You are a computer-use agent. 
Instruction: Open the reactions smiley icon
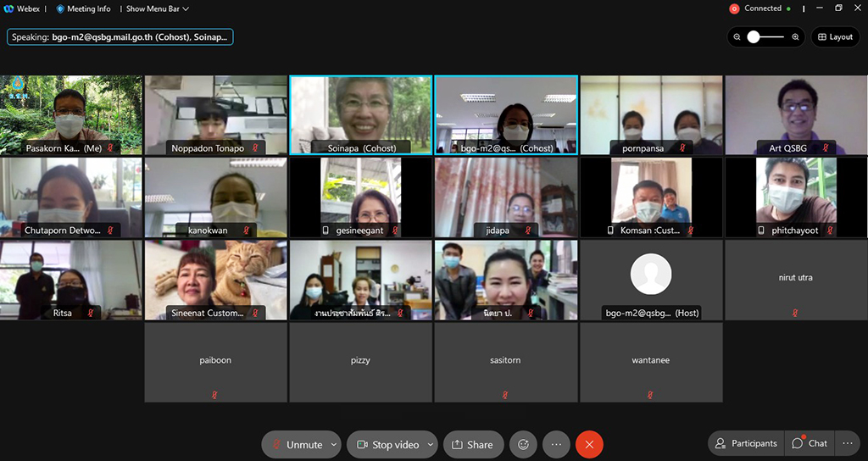(x=523, y=444)
